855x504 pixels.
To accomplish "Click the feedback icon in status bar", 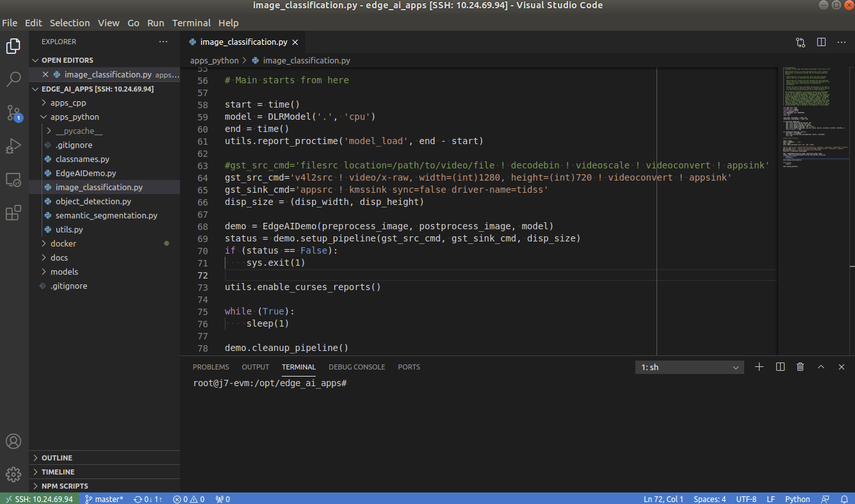I will pos(825,499).
